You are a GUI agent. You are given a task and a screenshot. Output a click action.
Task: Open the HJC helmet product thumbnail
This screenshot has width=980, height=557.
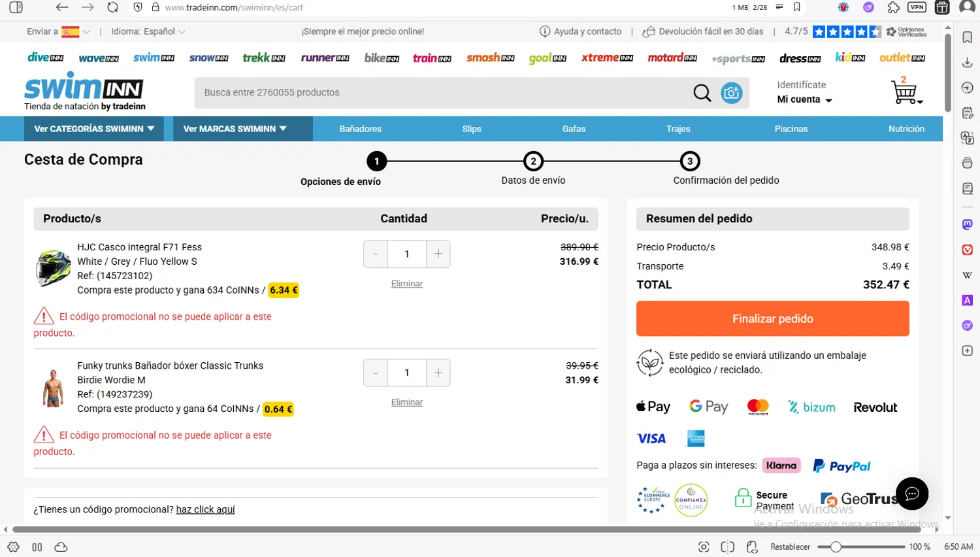(53, 268)
